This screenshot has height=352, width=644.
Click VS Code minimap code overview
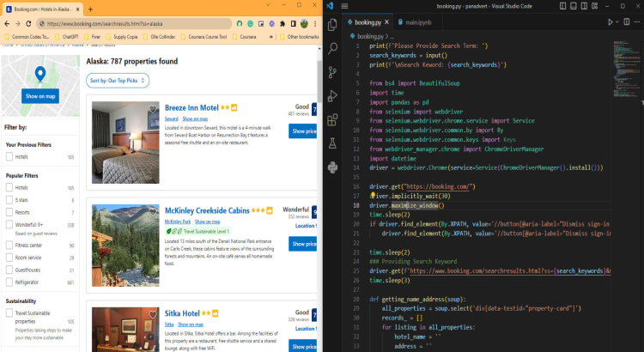click(x=626, y=68)
